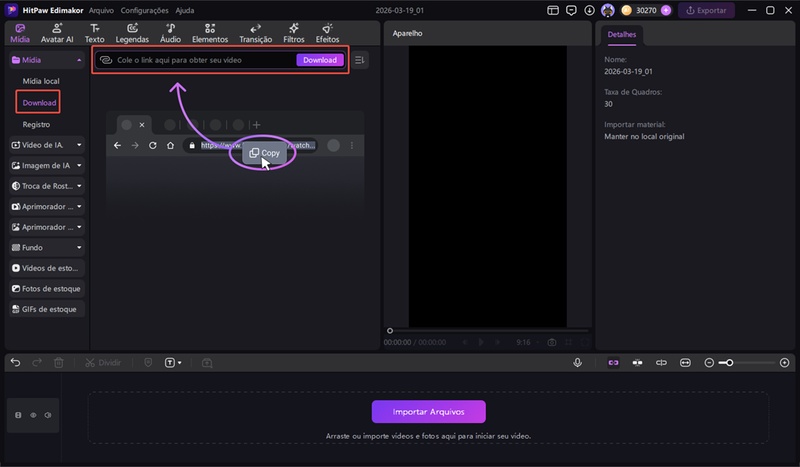Toggle track visibility eye icon
This screenshot has width=800, height=467.
pos(33,415)
